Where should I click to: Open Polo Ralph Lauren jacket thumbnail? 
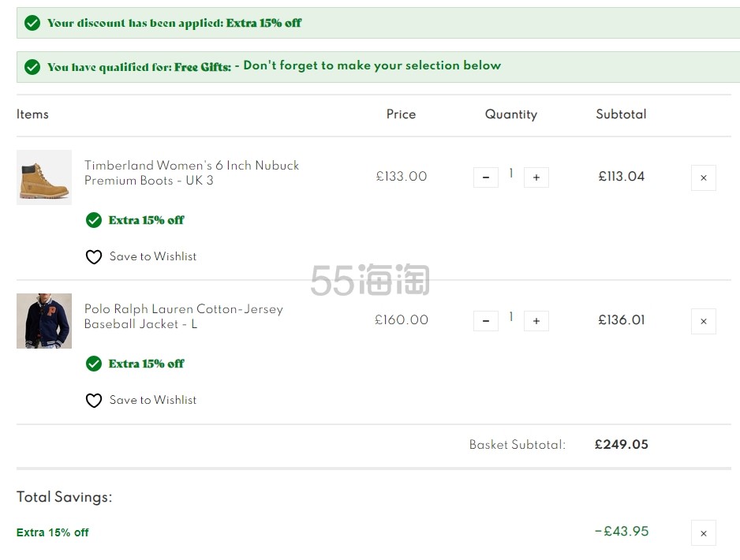[44, 321]
